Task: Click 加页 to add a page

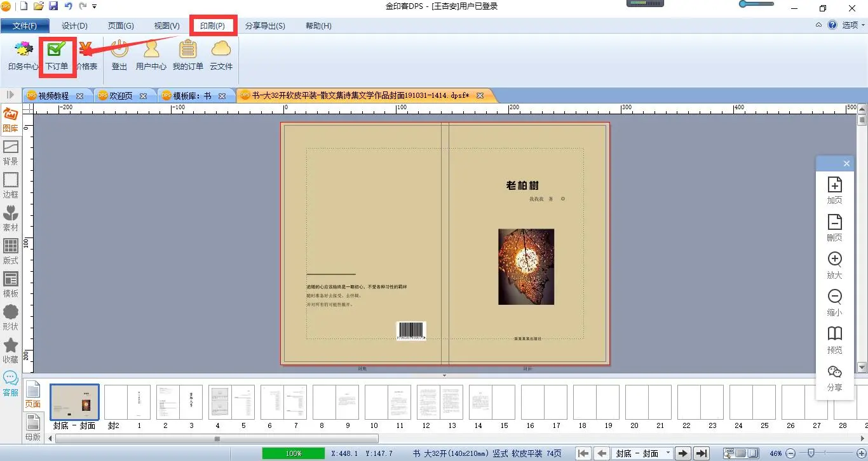Action: click(834, 190)
